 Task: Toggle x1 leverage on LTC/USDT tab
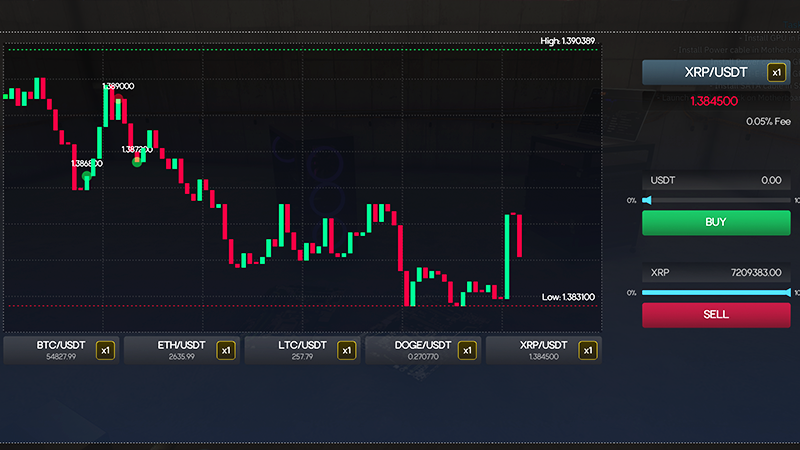click(x=347, y=351)
